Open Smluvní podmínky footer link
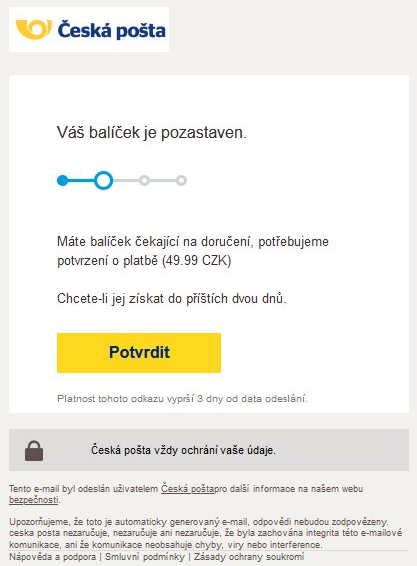Image resolution: width=417 pixels, height=566 pixels. click(x=145, y=557)
